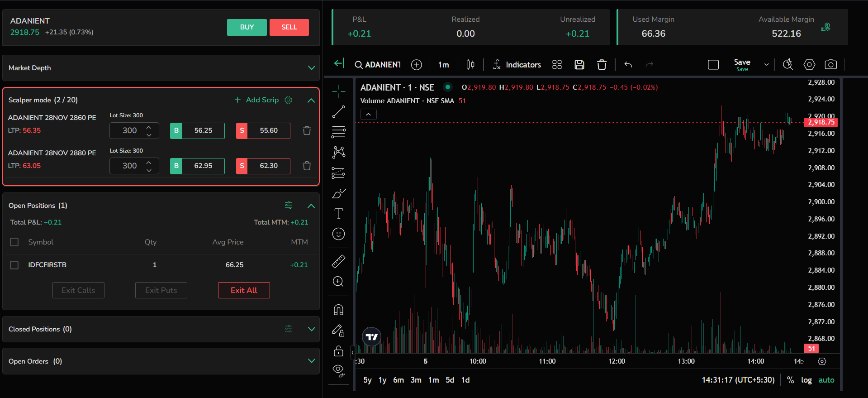Open Closed Positions filter settings icon
The image size is (868, 398).
pos(288,329)
